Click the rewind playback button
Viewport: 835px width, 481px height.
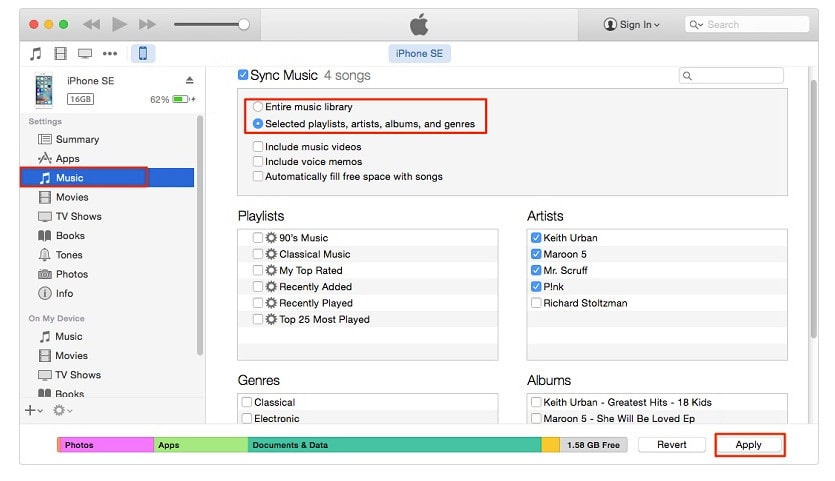pyautogui.click(x=92, y=24)
